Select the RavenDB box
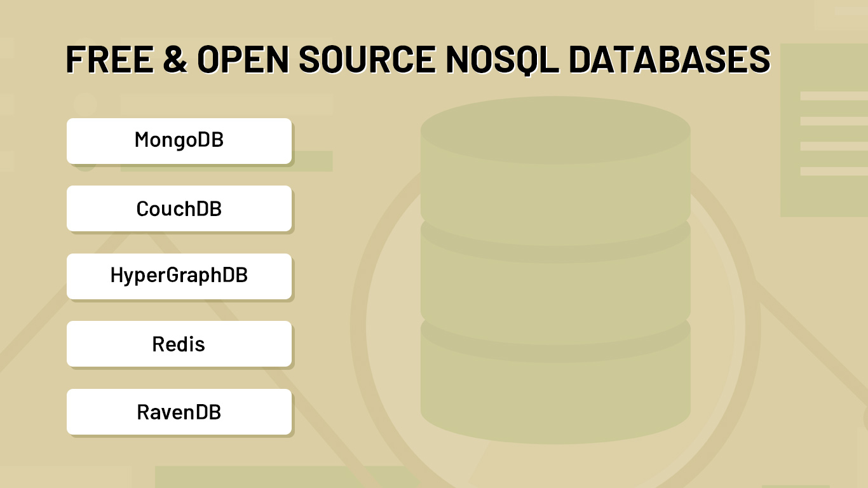The width and height of the screenshot is (868, 488). (179, 412)
